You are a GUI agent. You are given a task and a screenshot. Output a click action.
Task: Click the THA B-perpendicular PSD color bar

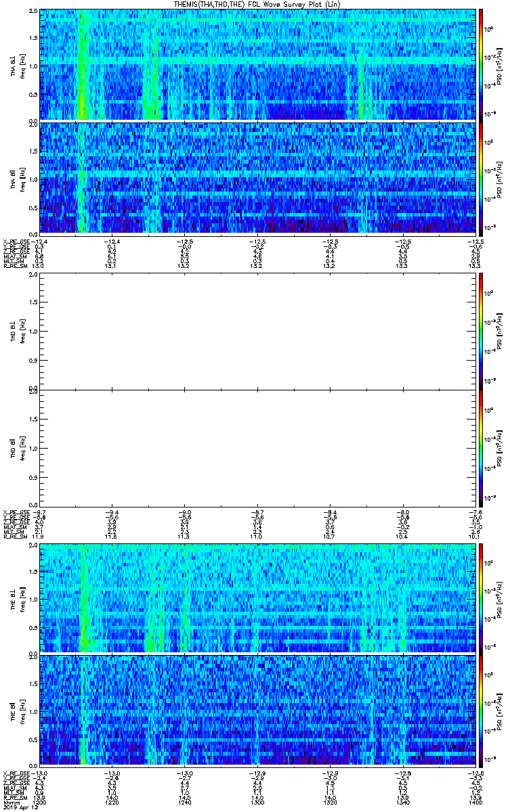(x=482, y=65)
